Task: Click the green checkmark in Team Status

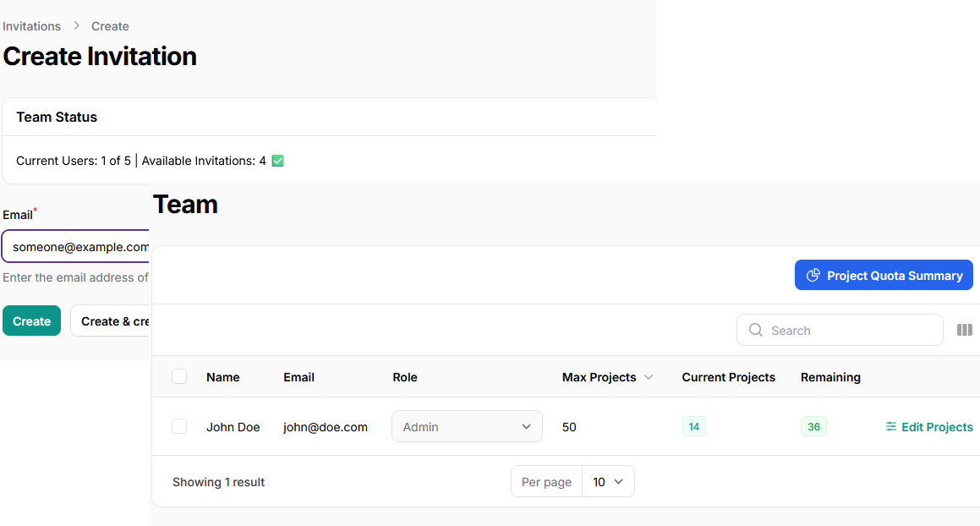Action: 277,161
